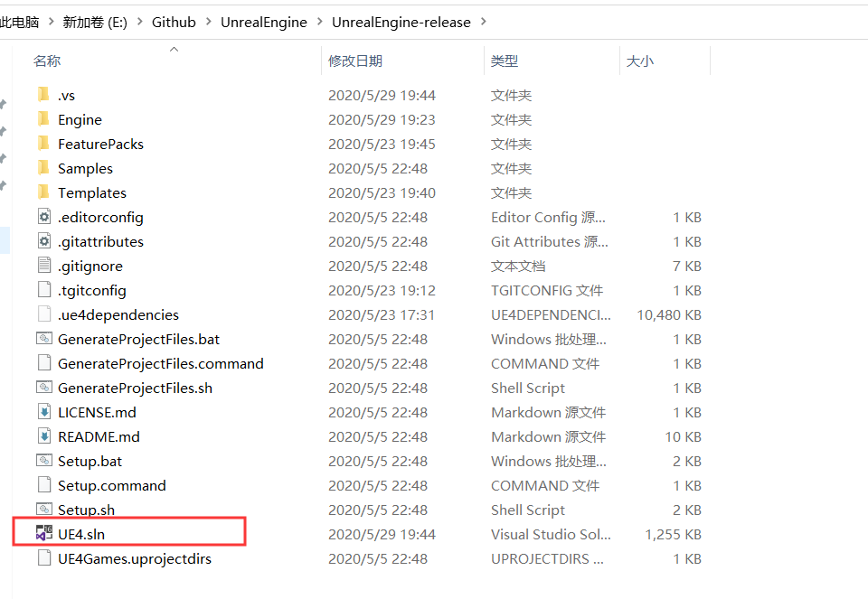
Task: Open the chevron after 此电脑 breadcrumb
Action: (x=51, y=22)
